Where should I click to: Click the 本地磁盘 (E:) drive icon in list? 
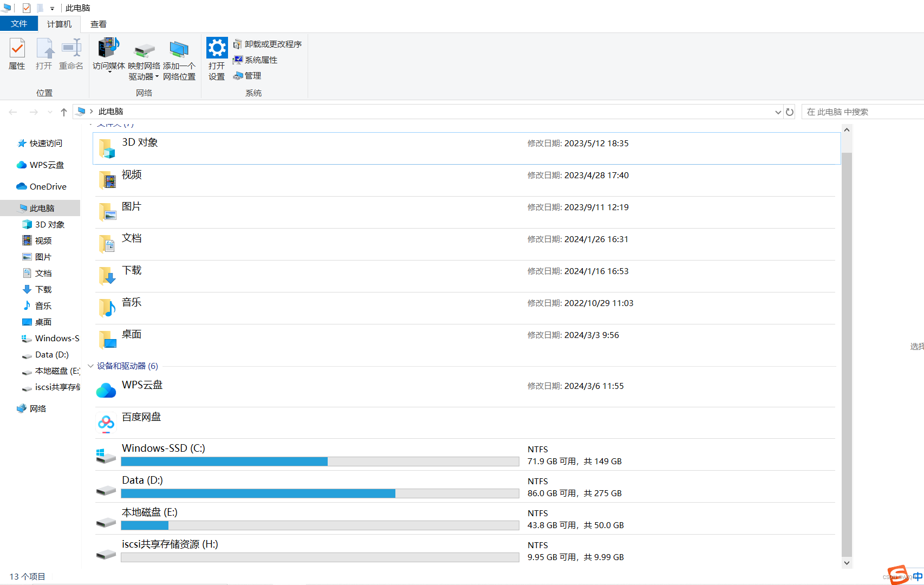(106, 522)
